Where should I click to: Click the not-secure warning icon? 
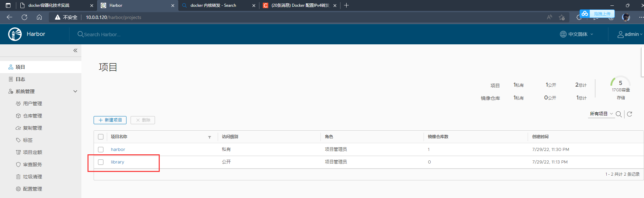point(58,17)
